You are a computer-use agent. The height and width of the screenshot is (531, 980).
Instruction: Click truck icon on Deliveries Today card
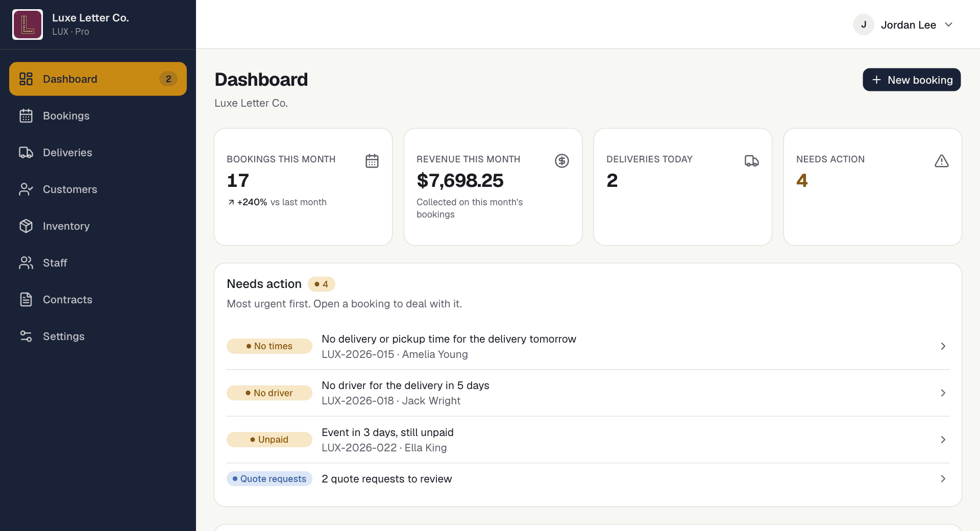(752, 161)
